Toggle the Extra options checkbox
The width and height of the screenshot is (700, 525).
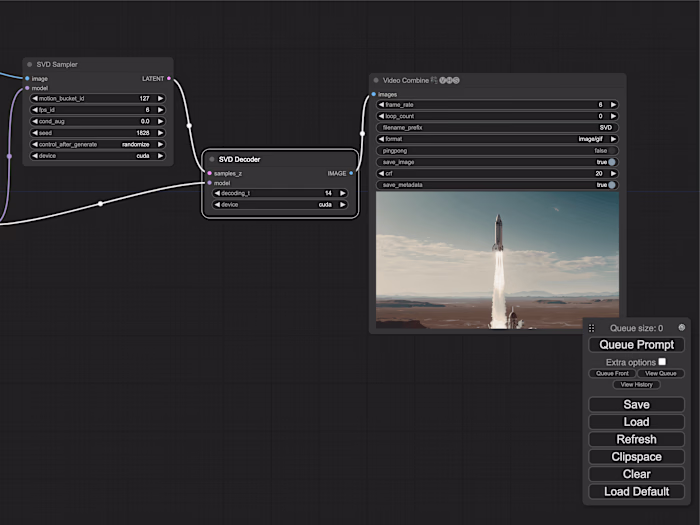pyautogui.click(x=662, y=362)
